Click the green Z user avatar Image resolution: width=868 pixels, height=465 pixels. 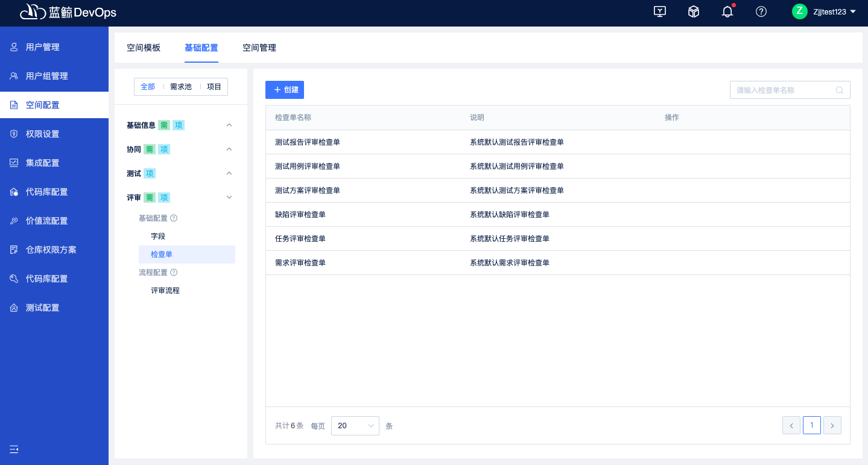(799, 11)
